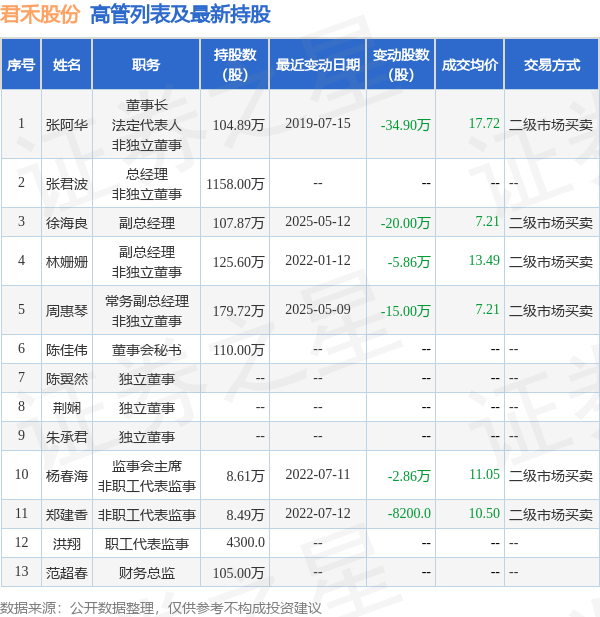Click the name 张阿华
The image size is (600, 617).
click(x=67, y=125)
